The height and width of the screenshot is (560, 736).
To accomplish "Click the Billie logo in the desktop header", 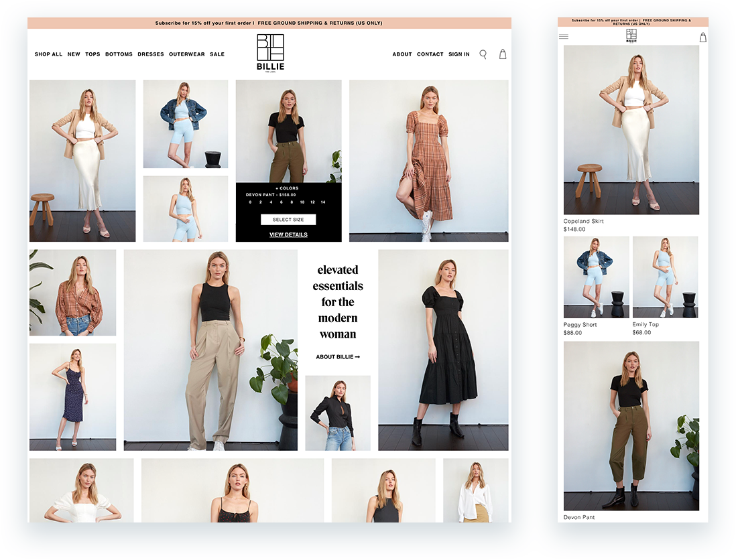I will pyautogui.click(x=270, y=54).
